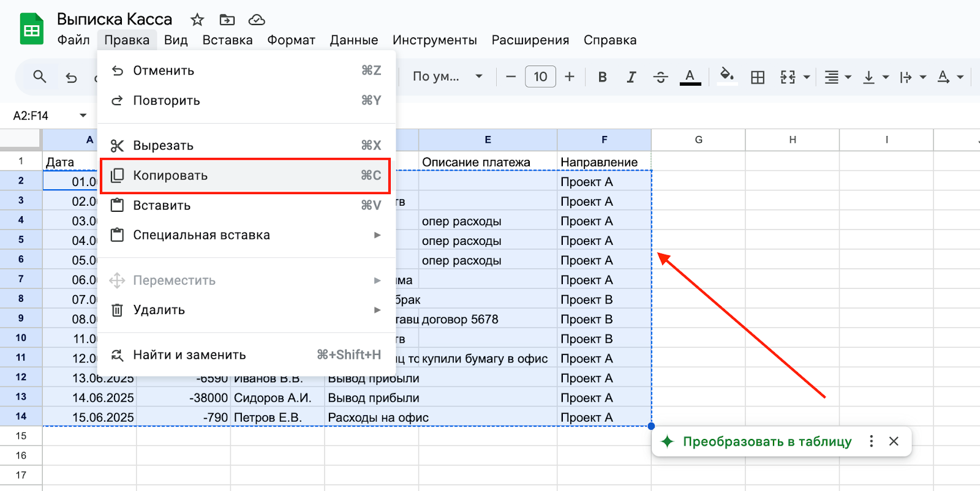This screenshot has width=980, height=491.
Task: Apply the text color tool
Action: [690, 77]
